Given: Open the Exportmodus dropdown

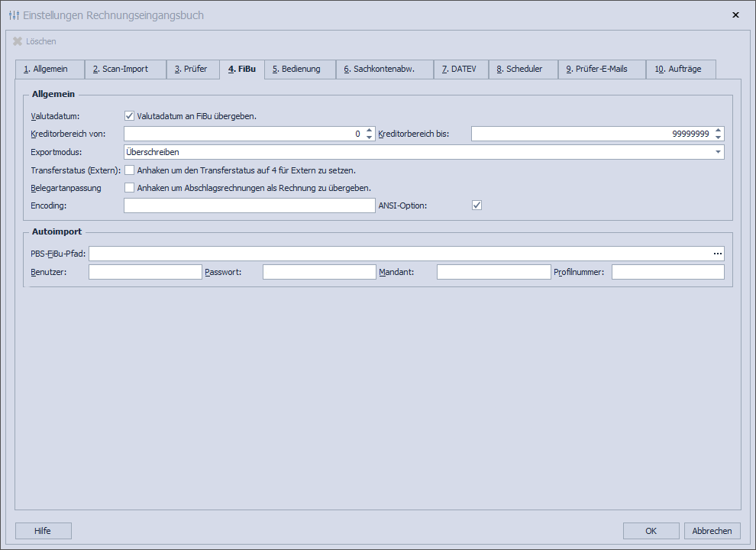Looking at the screenshot, I should coord(718,152).
